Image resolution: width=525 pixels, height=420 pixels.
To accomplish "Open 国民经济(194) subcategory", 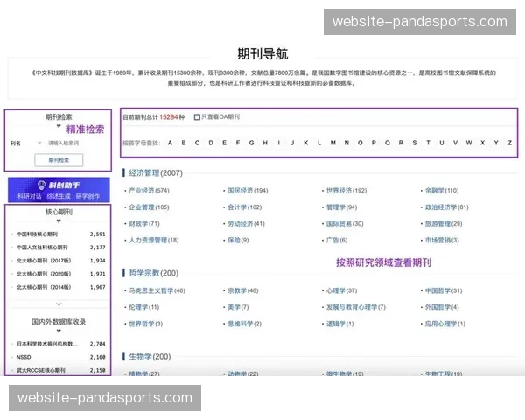I will pyautogui.click(x=248, y=191).
